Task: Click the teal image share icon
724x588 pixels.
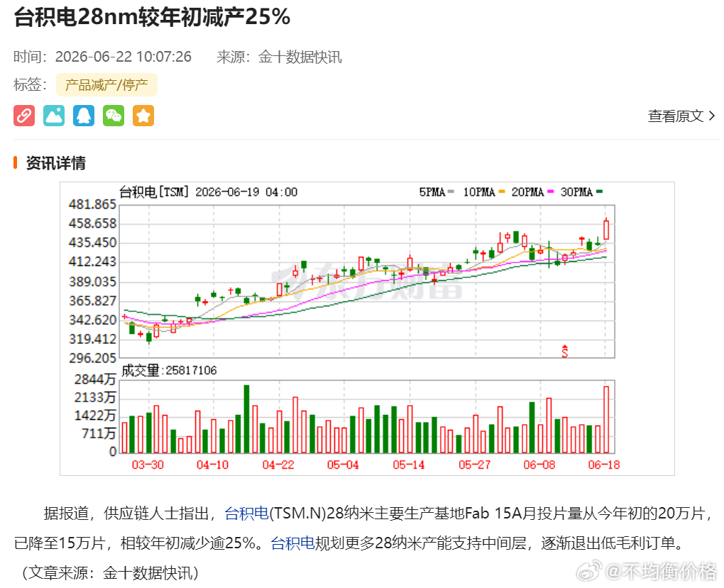Action: coord(54,116)
